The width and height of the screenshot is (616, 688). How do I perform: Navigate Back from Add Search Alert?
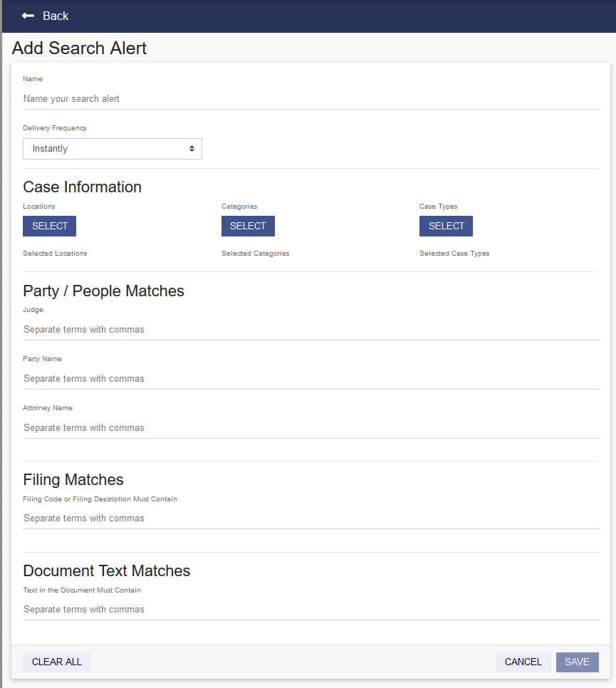45,16
